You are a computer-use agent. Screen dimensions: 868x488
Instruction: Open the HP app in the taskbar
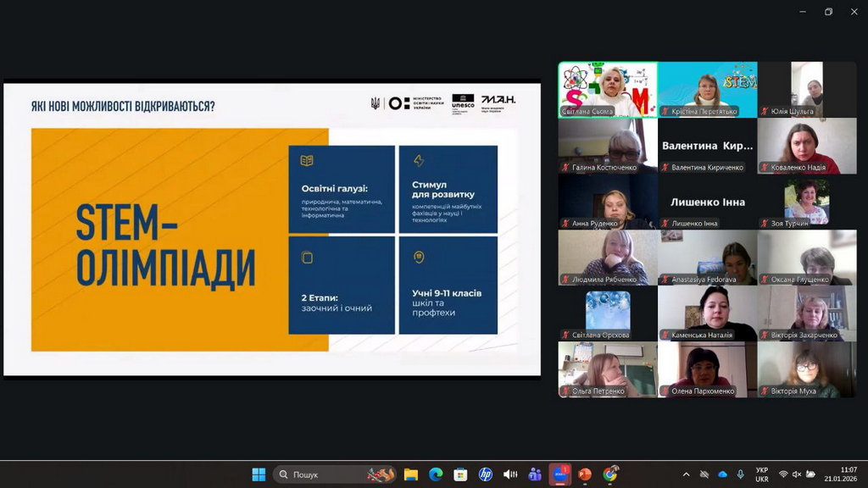click(x=485, y=474)
